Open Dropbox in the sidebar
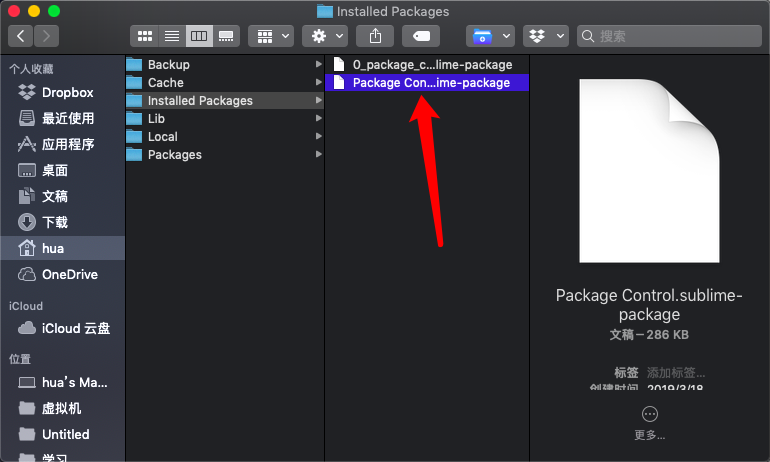770x462 pixels. (63, 92)
